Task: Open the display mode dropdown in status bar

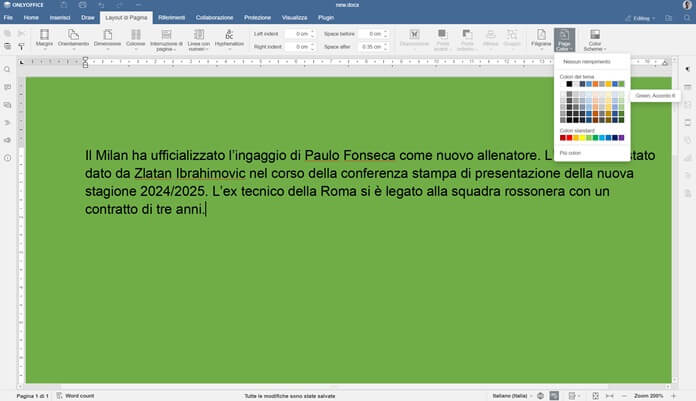Action: coord(574,396)
